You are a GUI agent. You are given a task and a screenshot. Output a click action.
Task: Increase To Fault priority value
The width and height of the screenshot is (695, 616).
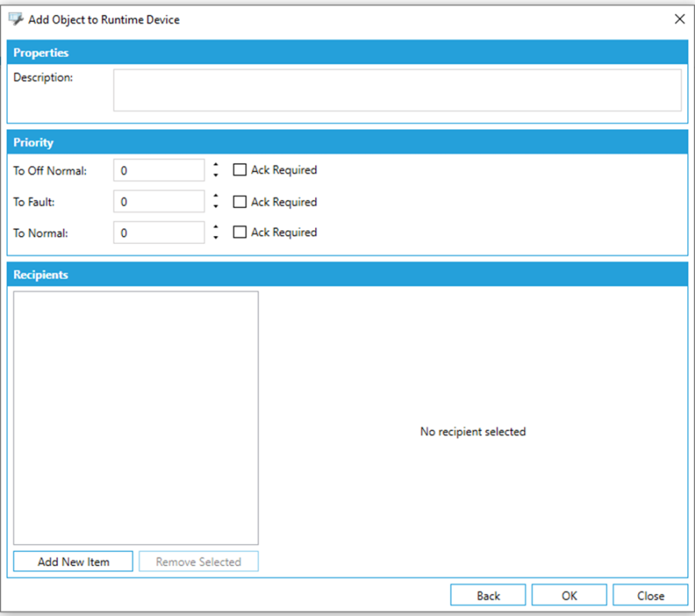[x=216, y=196]
